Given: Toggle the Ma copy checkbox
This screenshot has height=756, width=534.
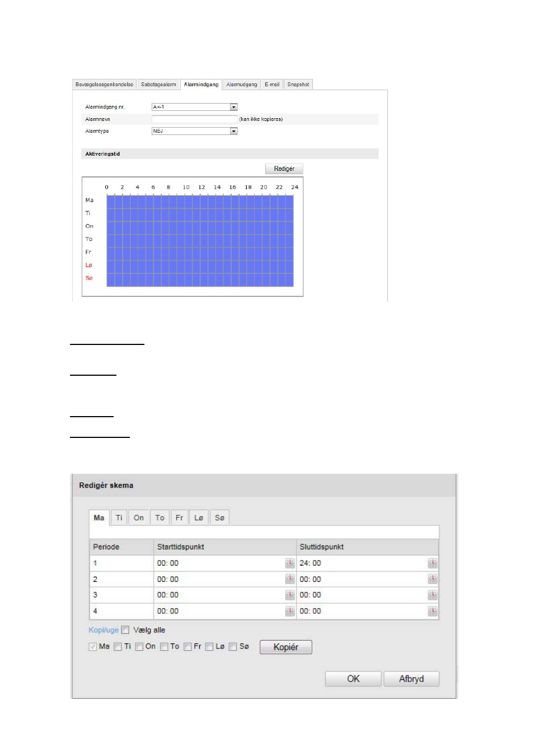Looking at the screenshot, I should [93, 647].
